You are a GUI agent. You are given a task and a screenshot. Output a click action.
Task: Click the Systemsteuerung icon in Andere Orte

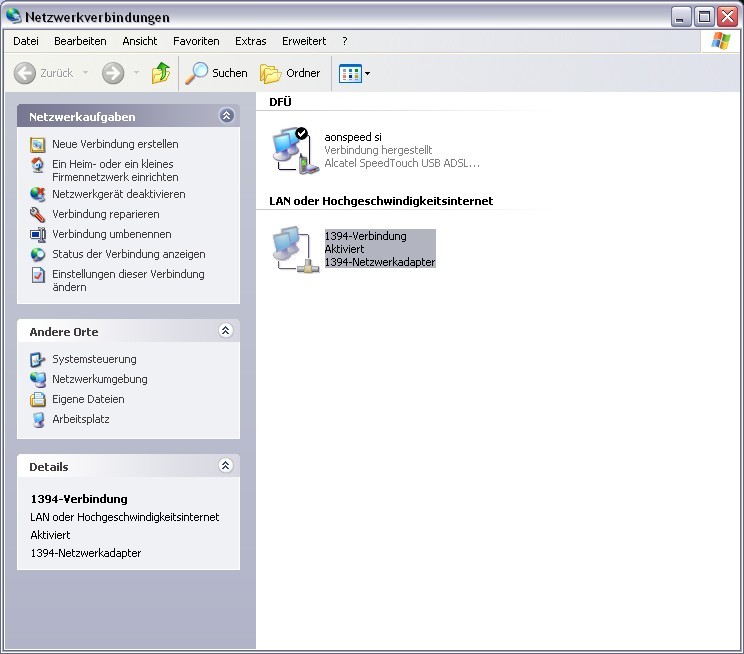(x=37, y=359)
